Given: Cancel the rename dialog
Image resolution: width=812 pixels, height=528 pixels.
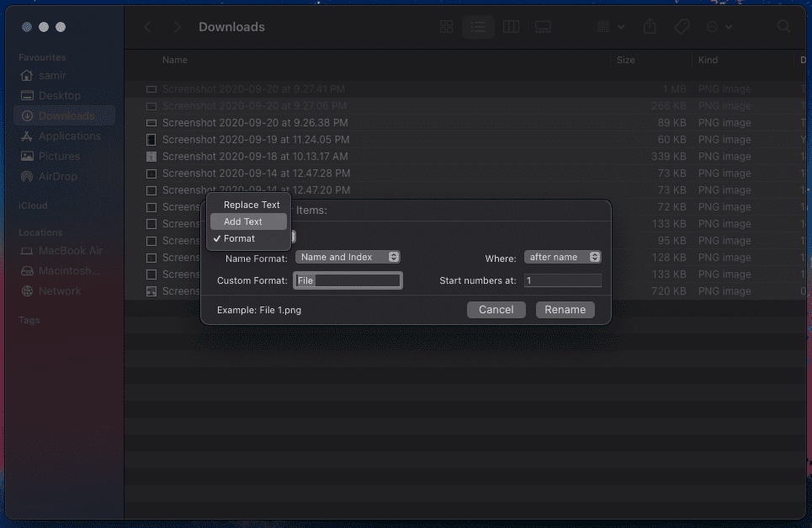Looking at the screenshot, I should point(496,309).
